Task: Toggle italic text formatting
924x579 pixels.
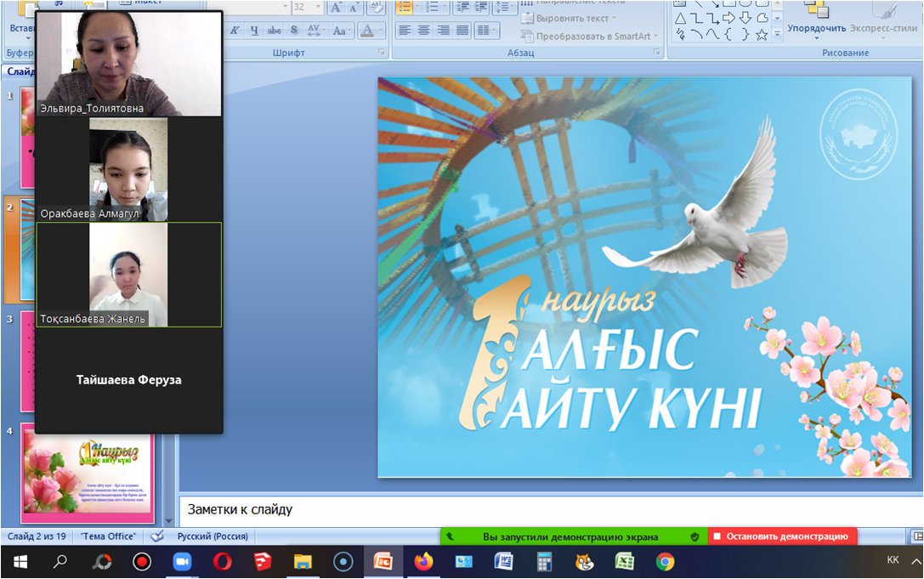Action: click(x=234, y=31)
